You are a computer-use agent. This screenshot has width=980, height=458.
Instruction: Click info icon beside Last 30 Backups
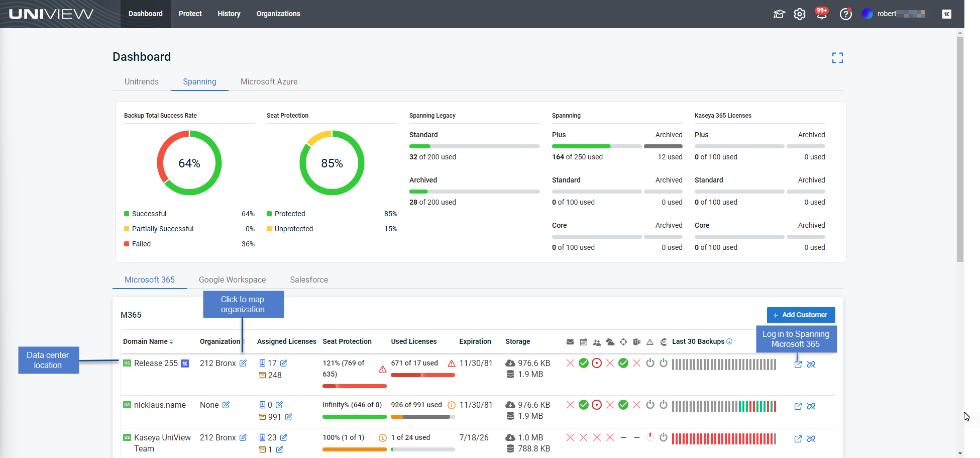point(729,341)
